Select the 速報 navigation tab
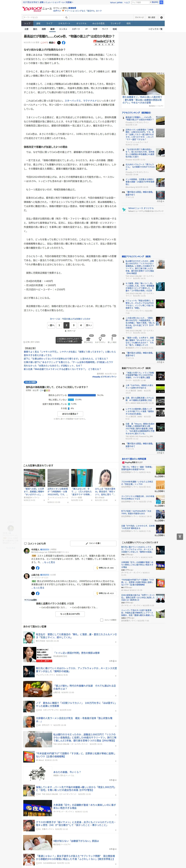Image resolution: width=186 pixels, height=868 pixels. tap(38, 24)
